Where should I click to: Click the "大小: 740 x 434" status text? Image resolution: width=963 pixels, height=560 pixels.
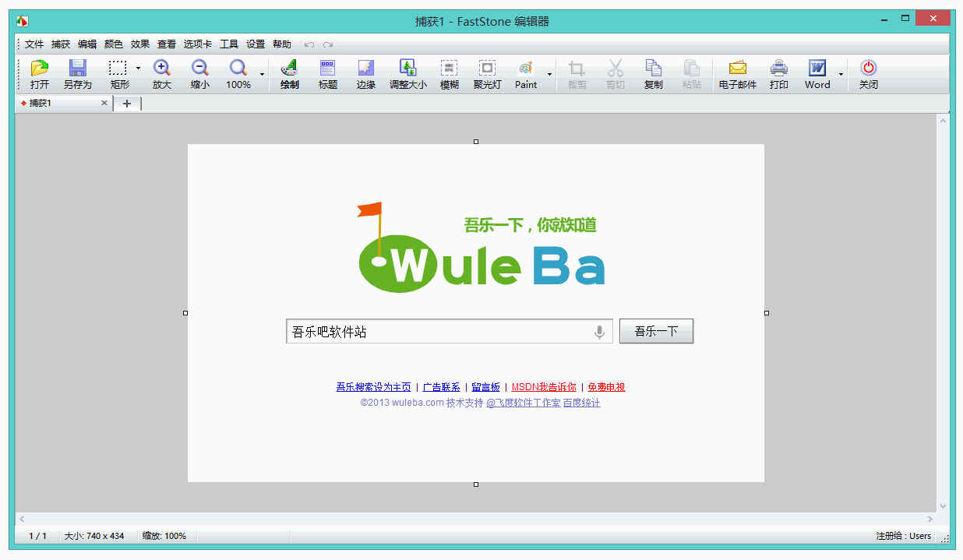point(94,536)
